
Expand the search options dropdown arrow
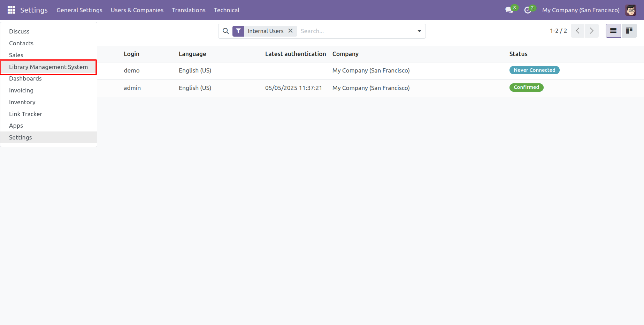[x=419, y=31]
